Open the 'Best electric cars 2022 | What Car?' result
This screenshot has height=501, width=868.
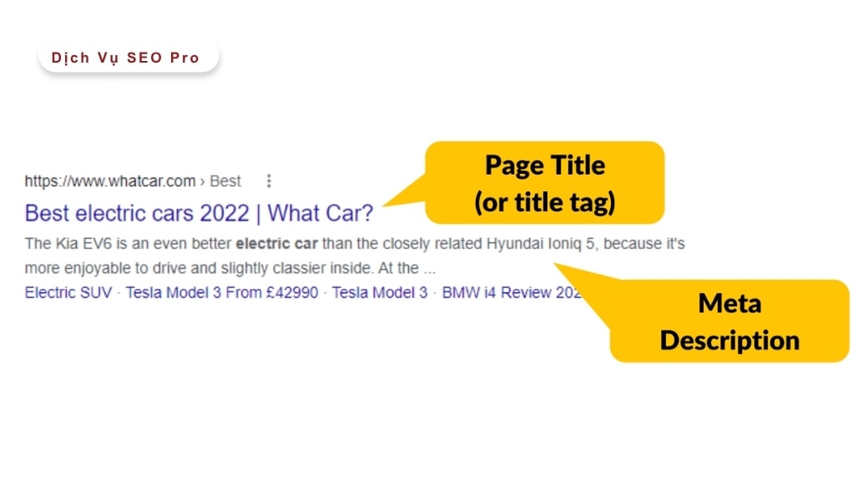(x=199, y=213)
